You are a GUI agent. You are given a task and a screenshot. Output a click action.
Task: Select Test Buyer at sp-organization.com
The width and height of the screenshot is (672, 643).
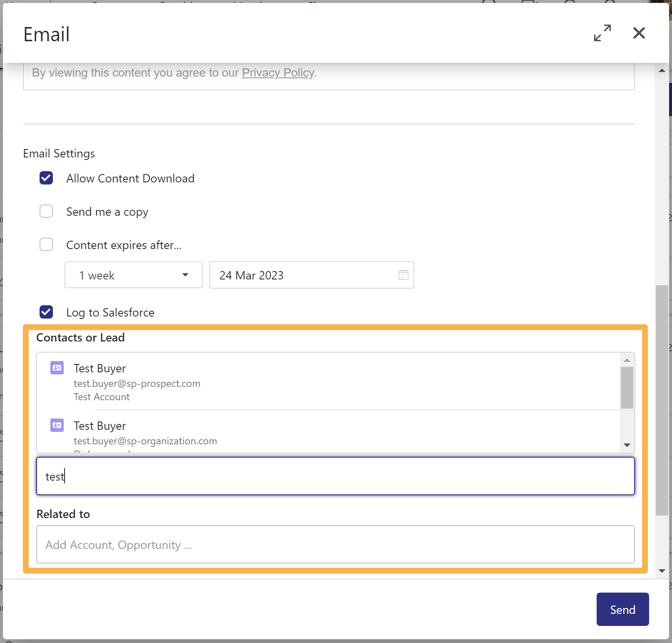click(x=145, y=433)
